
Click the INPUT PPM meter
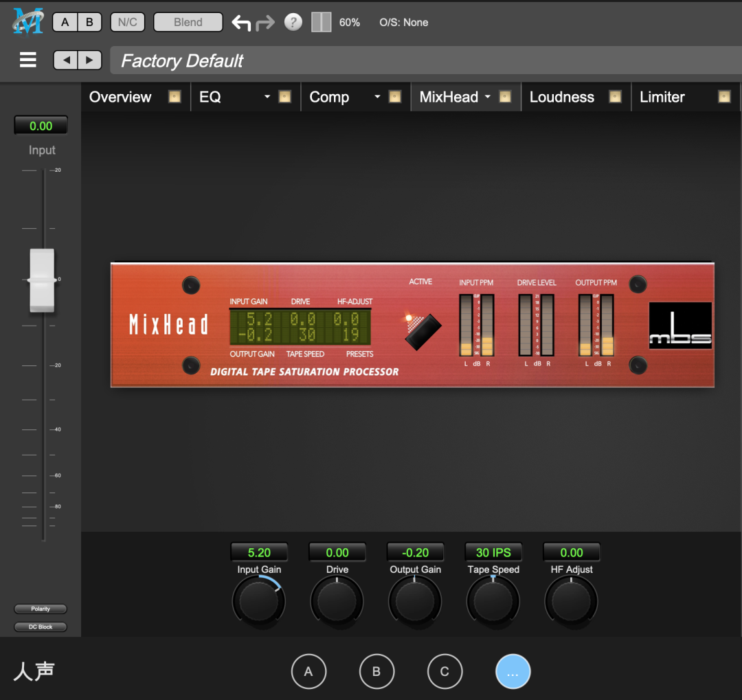(x=477, y=325)
